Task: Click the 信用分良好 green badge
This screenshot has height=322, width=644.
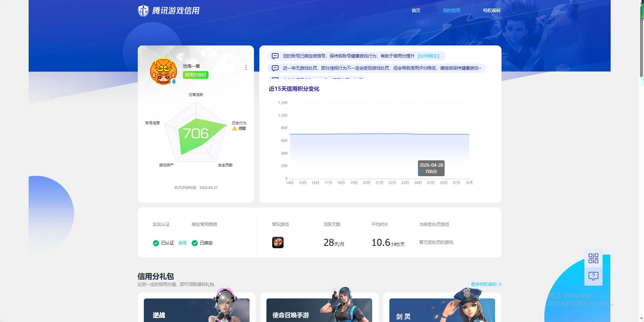Action: coord(196,75)
